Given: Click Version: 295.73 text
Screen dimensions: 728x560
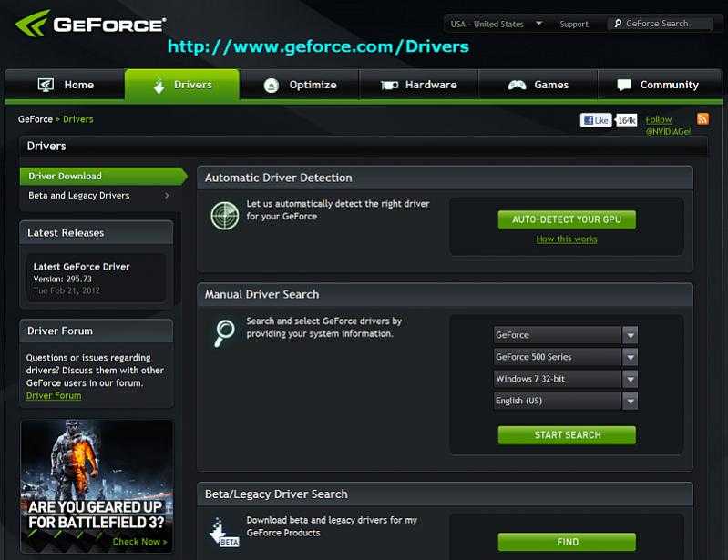Looking at the screenshot, I should pyautogui.click(x=63, y=279).
